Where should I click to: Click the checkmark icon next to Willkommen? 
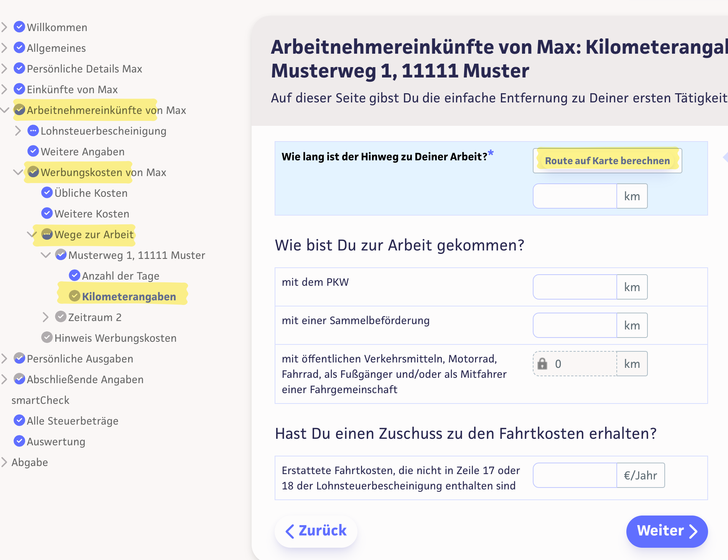coord(19,27)
